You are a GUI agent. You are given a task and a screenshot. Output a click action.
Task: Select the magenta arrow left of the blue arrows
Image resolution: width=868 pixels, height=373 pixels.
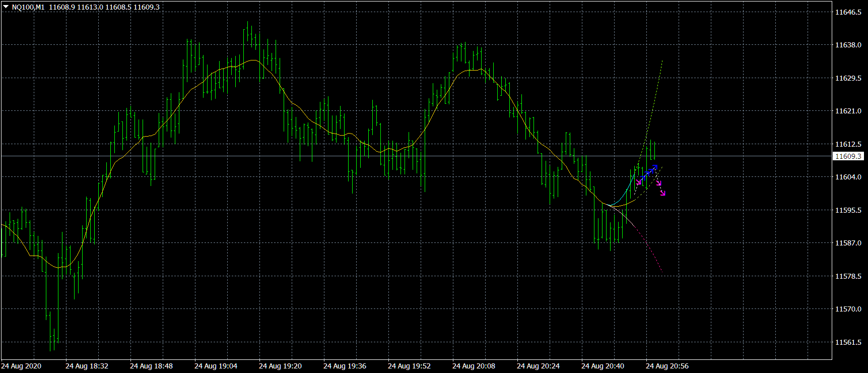(639, 182)
